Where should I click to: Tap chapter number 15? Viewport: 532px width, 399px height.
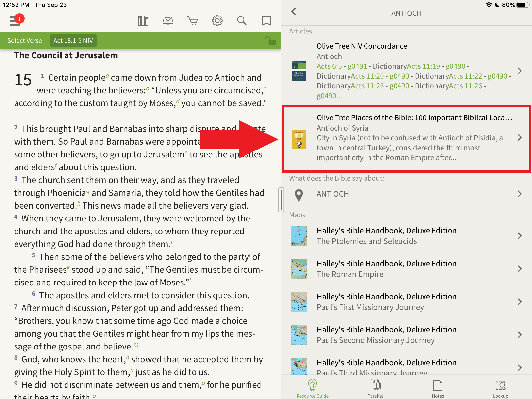point(23,80)
